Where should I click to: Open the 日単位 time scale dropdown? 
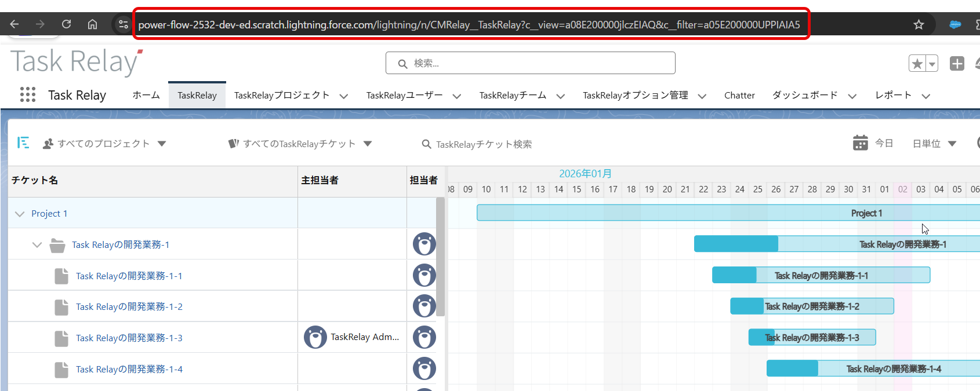(952, 144)
